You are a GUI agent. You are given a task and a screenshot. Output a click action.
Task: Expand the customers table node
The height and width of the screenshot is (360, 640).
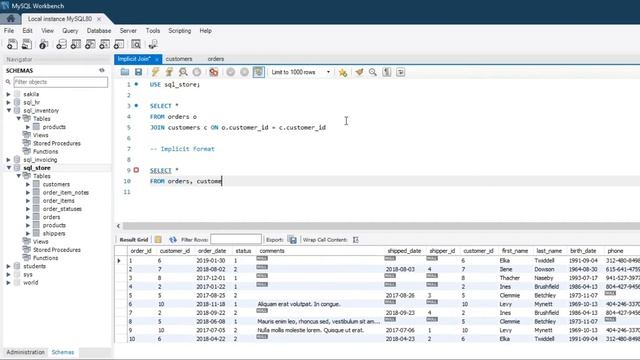click(x=28, y=184)
